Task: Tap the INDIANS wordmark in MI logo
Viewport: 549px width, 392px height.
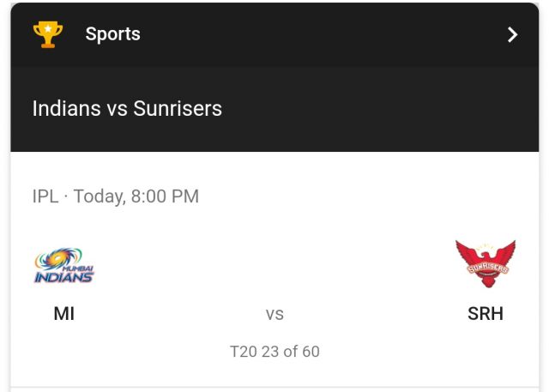Action: click(63, 277)
